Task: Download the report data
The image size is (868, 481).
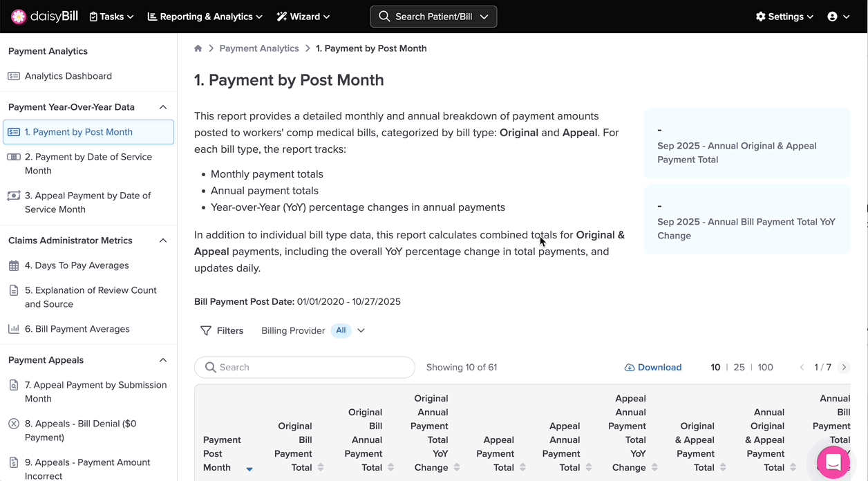Action: coord(653,368)
